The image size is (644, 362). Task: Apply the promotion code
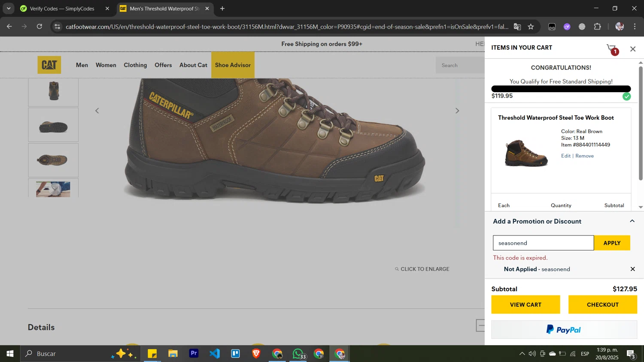(612, 243)
